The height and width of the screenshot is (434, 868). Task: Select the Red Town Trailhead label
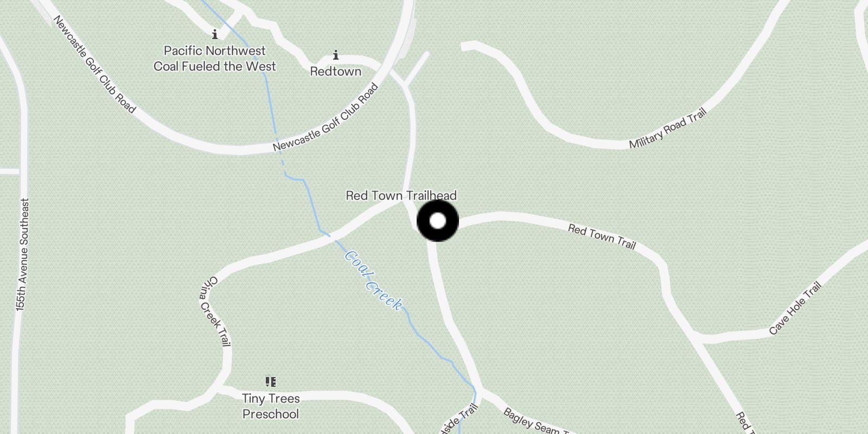tap(401, 195)
